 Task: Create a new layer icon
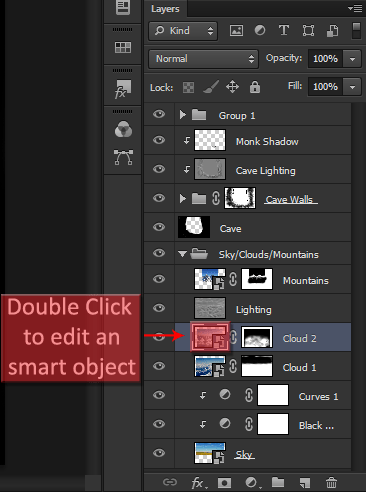pos(305,482)
